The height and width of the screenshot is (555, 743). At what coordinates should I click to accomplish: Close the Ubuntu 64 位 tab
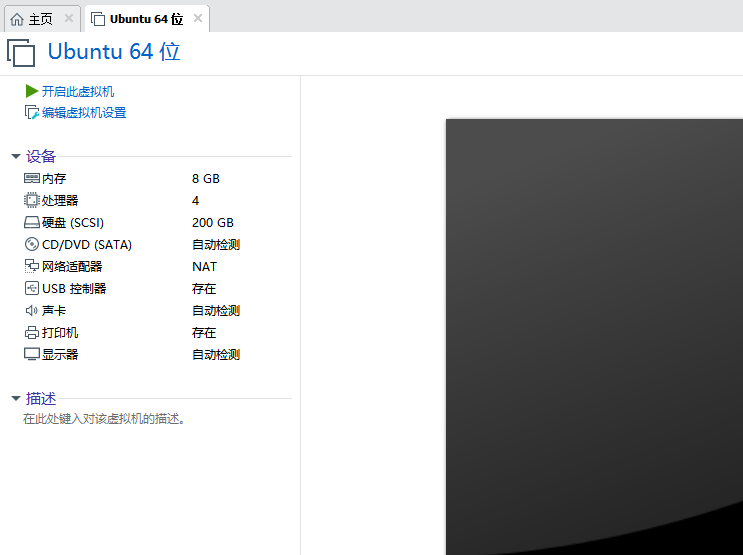tap(198, 19)
